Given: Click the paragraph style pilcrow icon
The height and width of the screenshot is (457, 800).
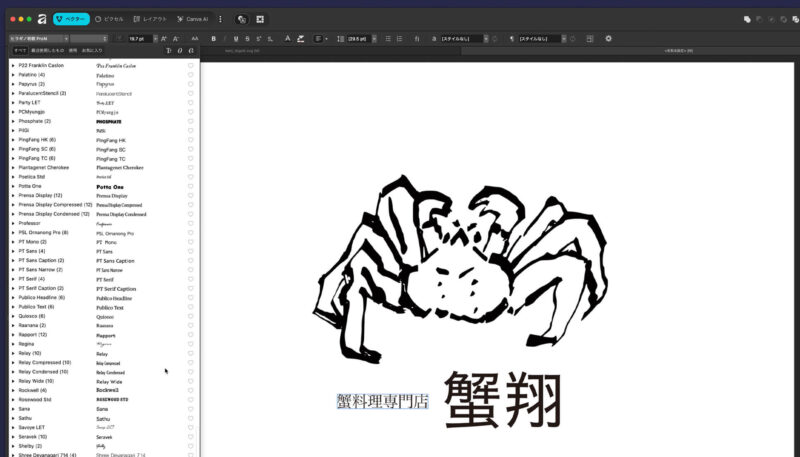Looking at the screenshot, I should click(x=511, y=39).
